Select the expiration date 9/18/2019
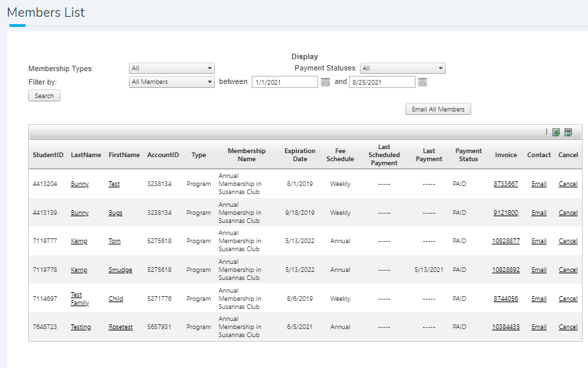Image resolution: width=588 pixels, height=368 pixels. (x=300, y=213)
